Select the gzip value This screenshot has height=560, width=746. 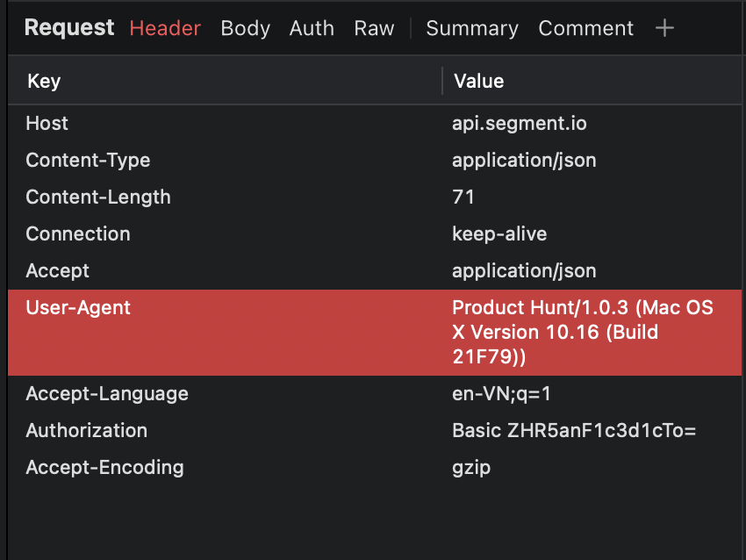point(471,468)
